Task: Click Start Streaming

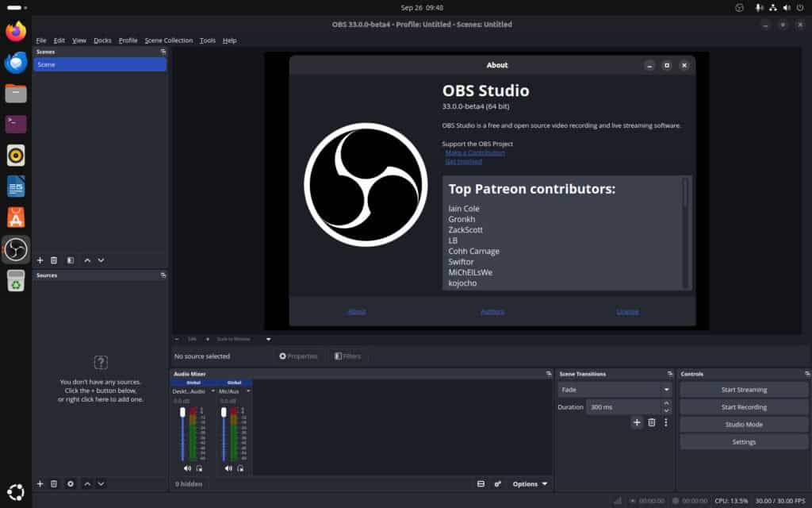Action: [744, 389]
